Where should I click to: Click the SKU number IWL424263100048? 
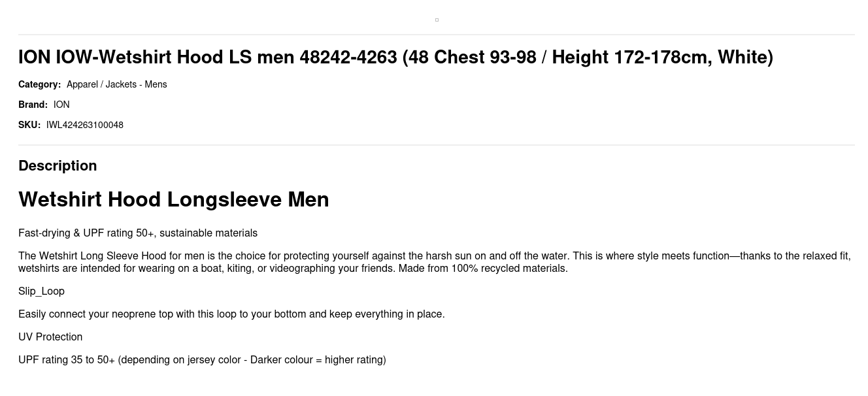point(85,125)
